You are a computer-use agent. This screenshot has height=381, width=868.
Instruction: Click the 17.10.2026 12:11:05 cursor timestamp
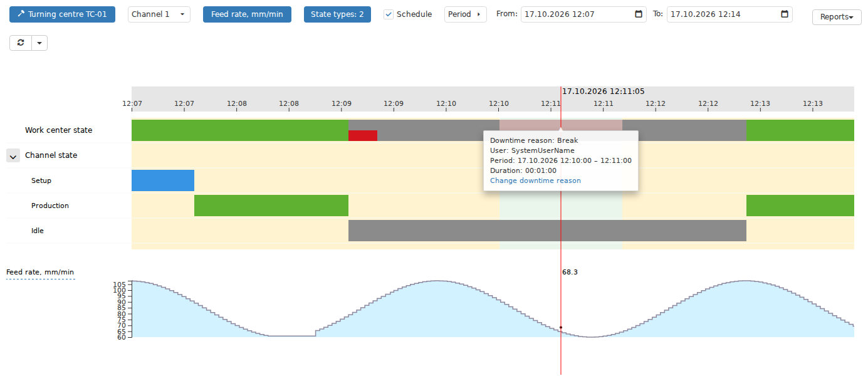point(603,91)
